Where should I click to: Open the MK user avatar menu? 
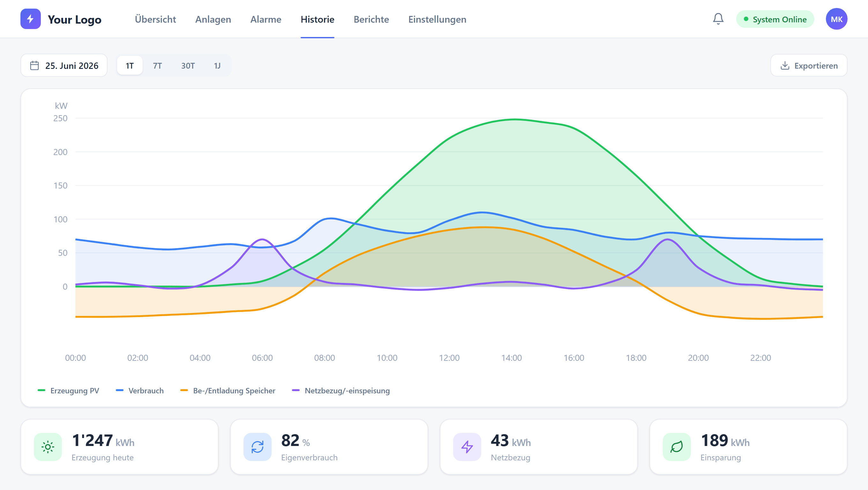pos(836,19)
